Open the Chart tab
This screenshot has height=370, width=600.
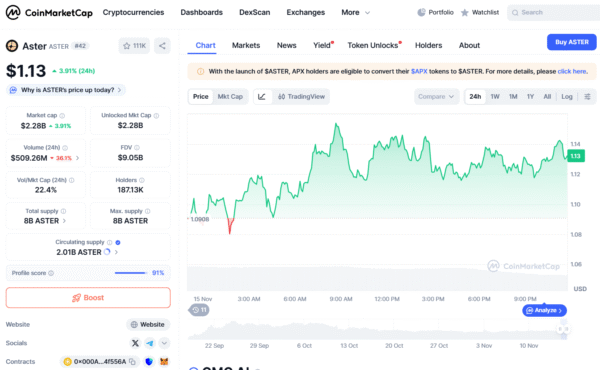click(205, 46)
